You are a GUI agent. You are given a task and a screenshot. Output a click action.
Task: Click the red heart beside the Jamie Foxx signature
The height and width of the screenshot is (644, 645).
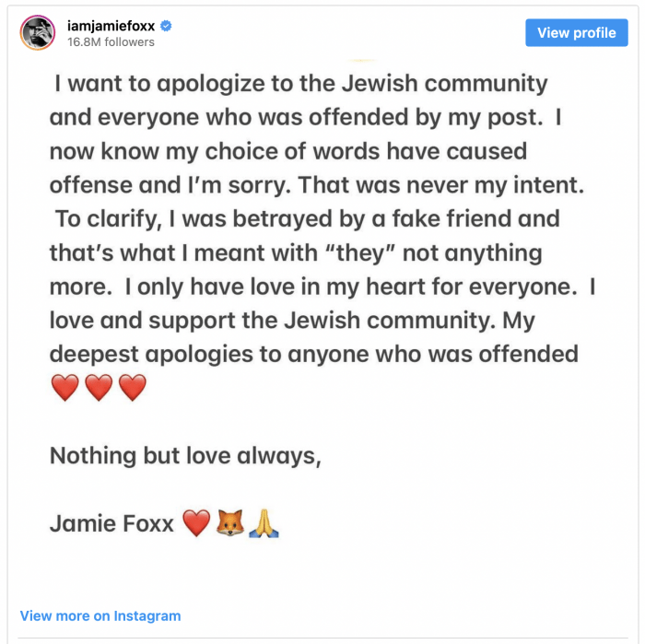(x=196, y=524)
